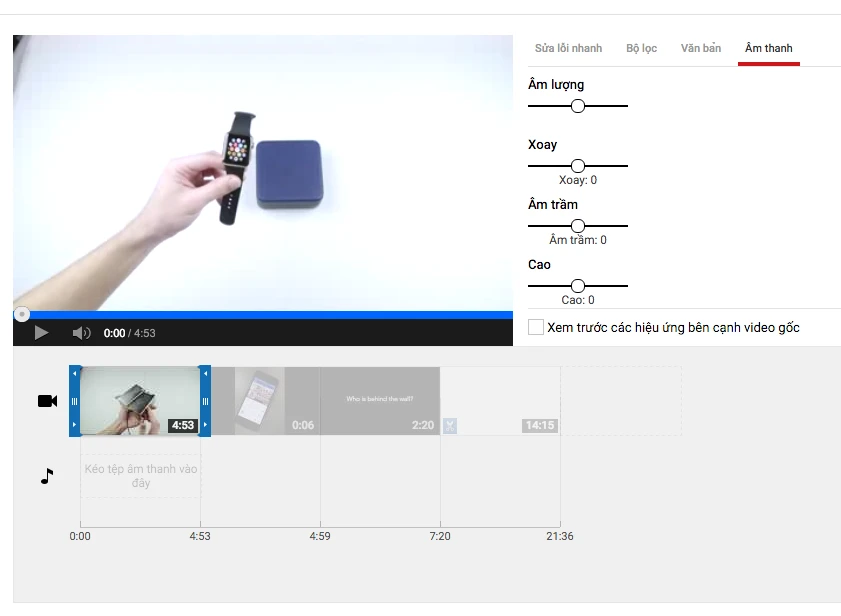Click the video track camera icon
This screenshot has height=616, width=841.
point(46,400)
